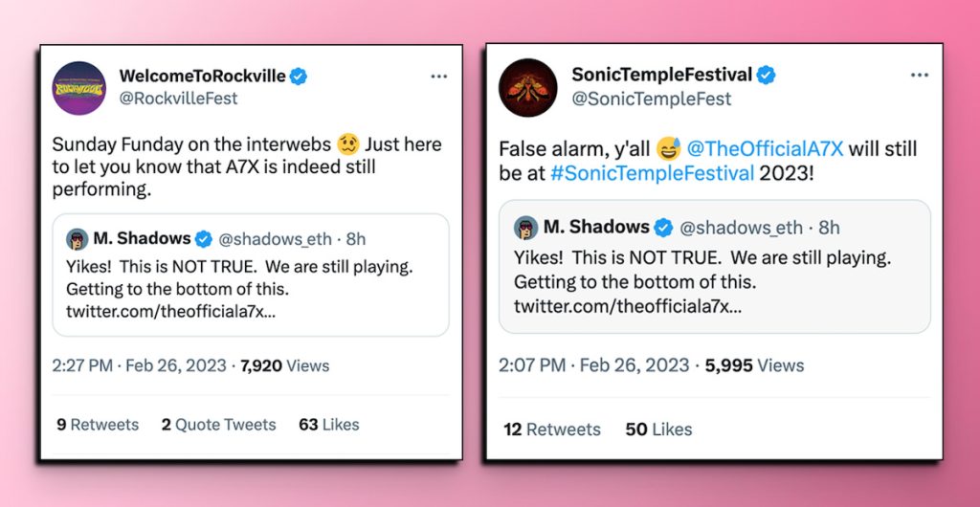Click M. Shadows avatar in Sonic Temple quote

(524, 228)
